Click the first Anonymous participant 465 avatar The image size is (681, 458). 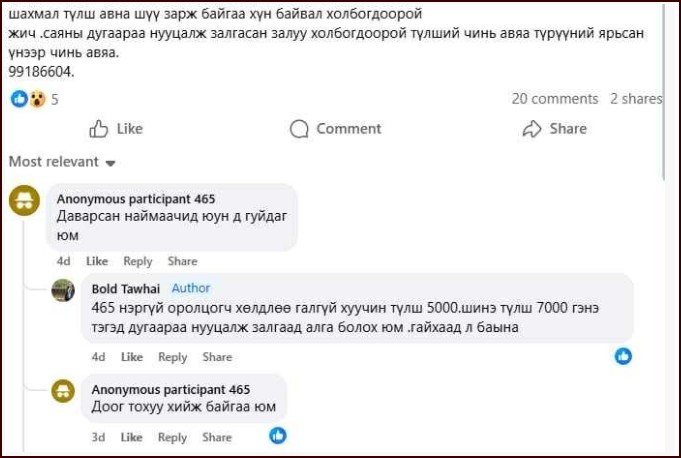pyautogui.click(x=25, y=200)
